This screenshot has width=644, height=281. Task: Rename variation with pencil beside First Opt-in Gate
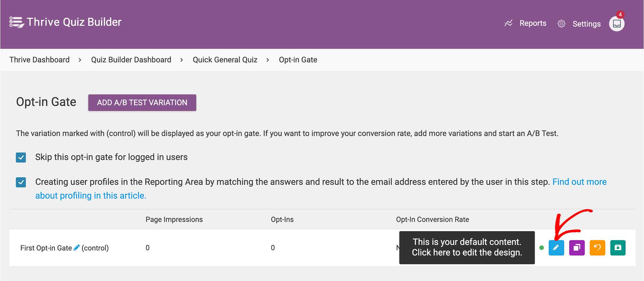pyautogui.click(x=77, y=247)
